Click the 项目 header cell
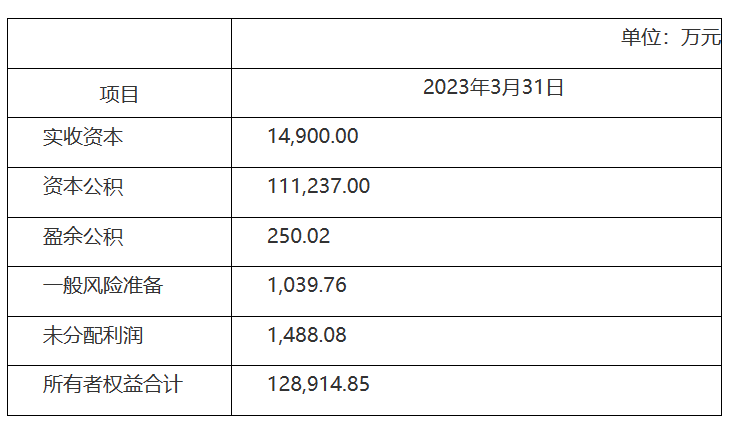 point(119,94)
